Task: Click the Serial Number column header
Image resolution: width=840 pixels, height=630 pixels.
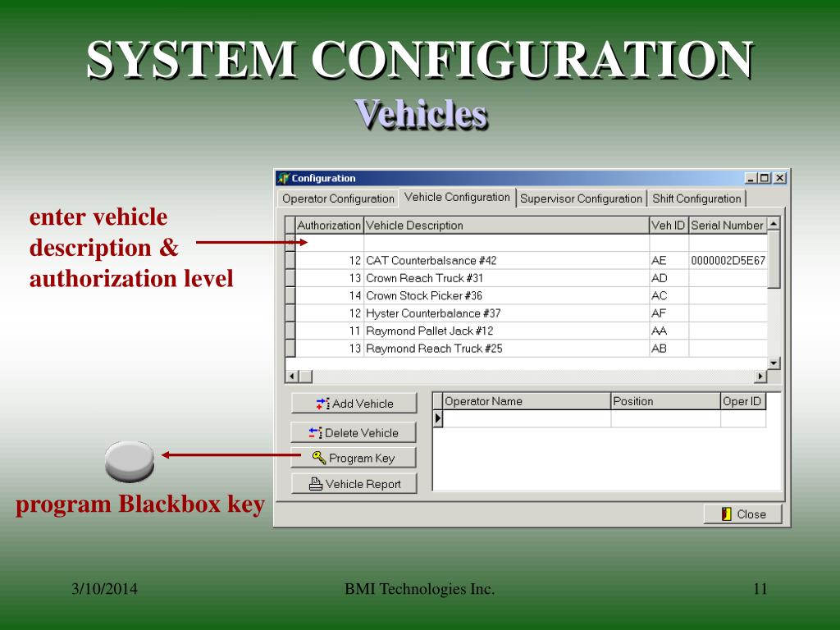Action: [x=728, y=225]
